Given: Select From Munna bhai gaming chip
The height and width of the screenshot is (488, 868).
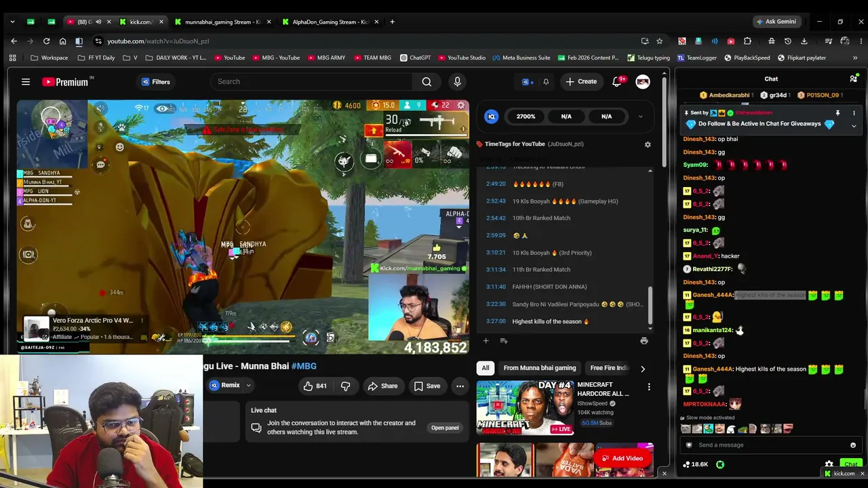Looking at the screenshot, I should coord(540,368).
